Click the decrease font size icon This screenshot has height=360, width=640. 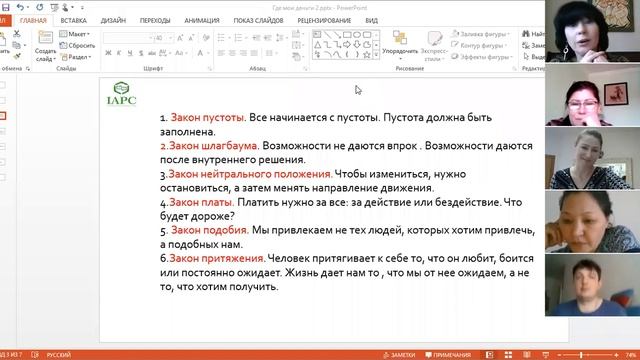tap(191, 38)
